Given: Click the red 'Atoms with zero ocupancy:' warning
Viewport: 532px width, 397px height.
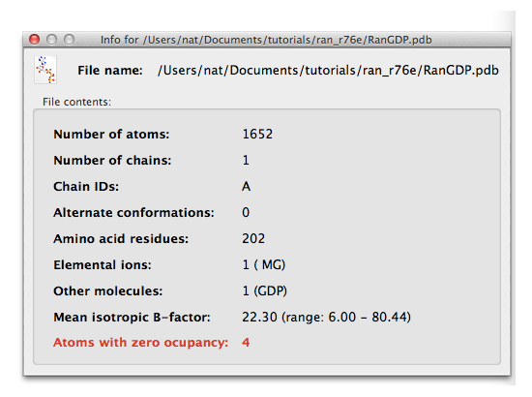Looking at the screenshot, I should pyautogui.click(x=141, y=343).
